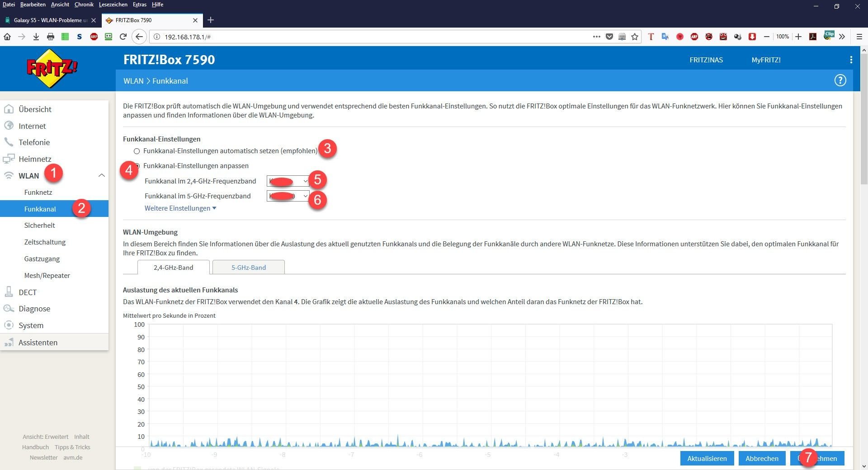Open the Extras menu

pos(140,5)
